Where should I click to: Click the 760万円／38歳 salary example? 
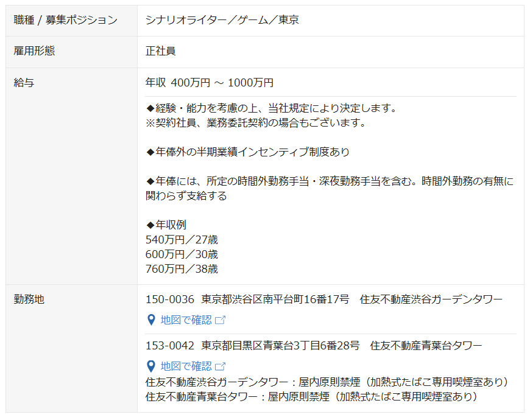tap(182, 269)
